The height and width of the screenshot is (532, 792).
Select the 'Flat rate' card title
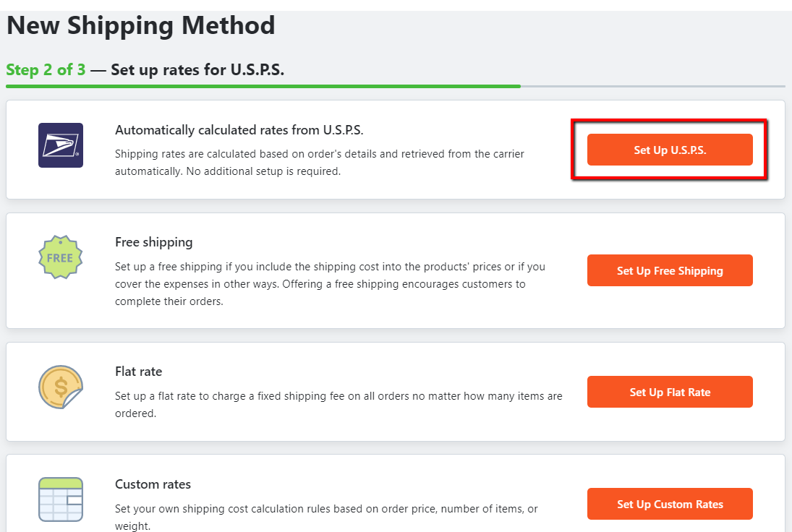138,372
